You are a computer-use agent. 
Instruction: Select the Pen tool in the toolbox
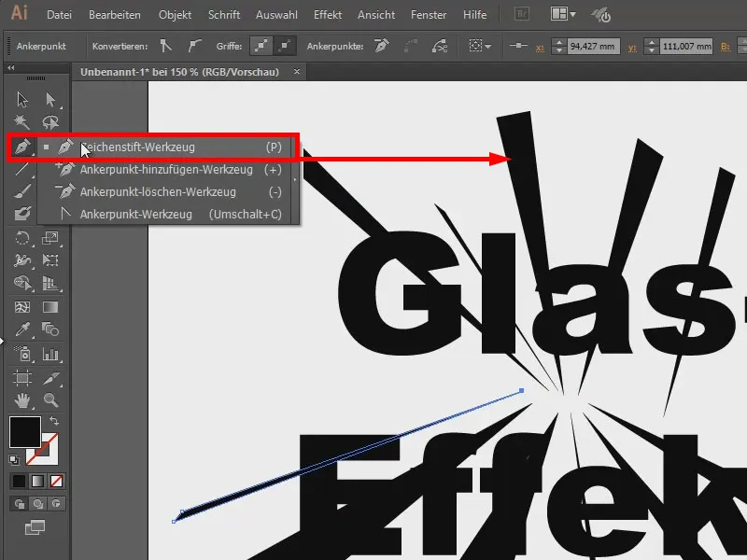(x=21, y=147)
